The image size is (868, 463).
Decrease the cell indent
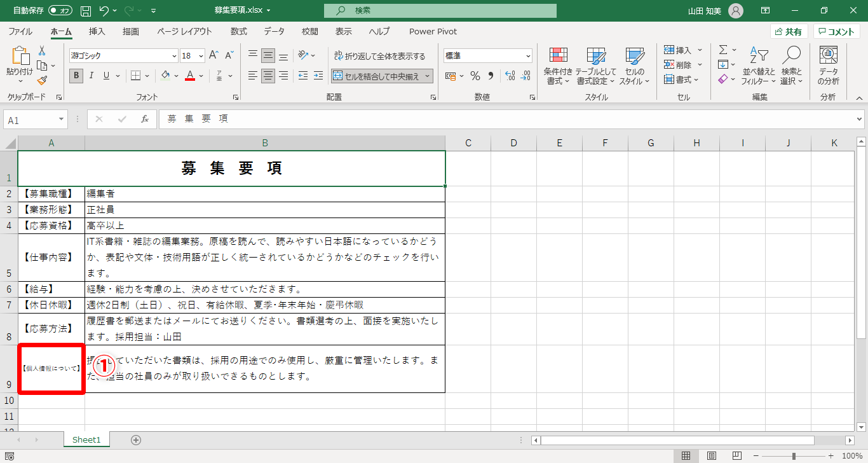coord(303,76)
